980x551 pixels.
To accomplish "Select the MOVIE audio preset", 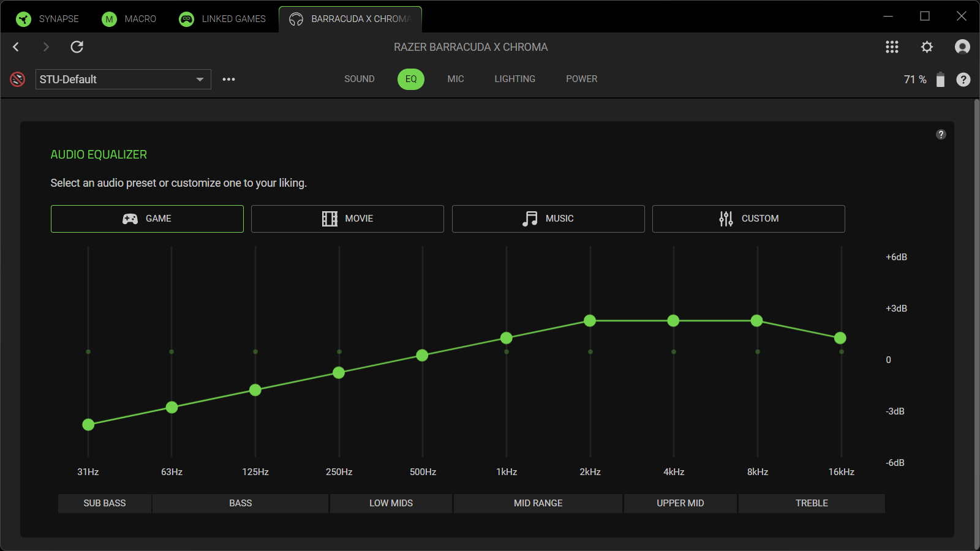I will [347, 219].
